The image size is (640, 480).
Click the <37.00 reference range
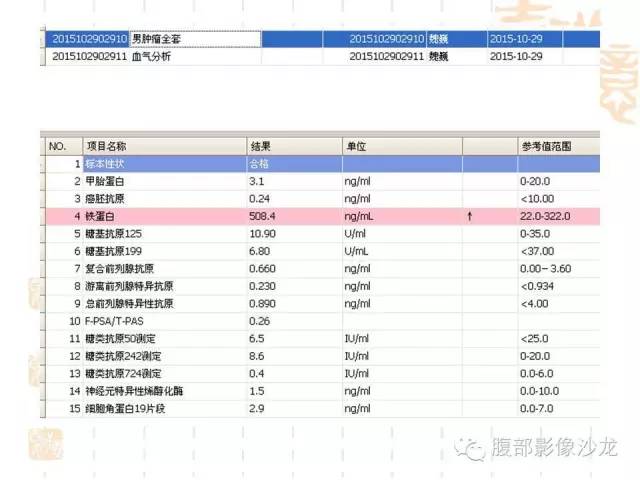pyautogui.click(x=537, y=251)
